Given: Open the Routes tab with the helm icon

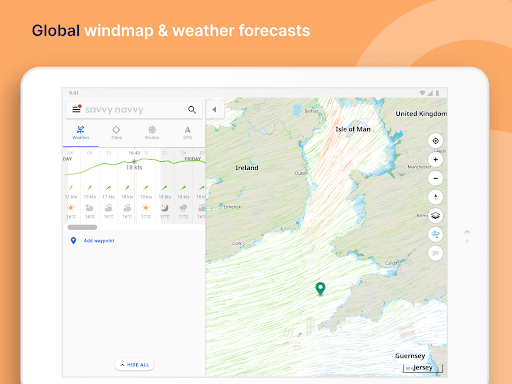Looking at the screenshot, I should pos(152,133).
